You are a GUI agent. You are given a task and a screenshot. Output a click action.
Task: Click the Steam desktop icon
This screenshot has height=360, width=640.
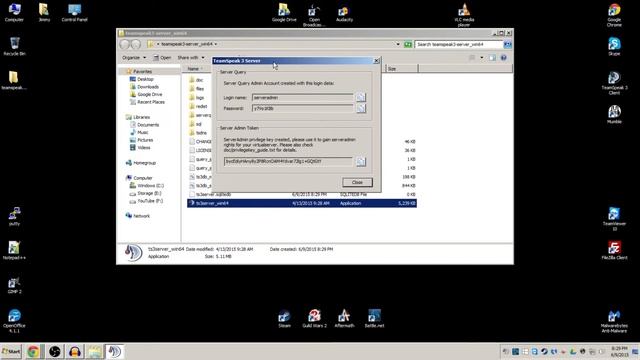click(x=284, y=318)
